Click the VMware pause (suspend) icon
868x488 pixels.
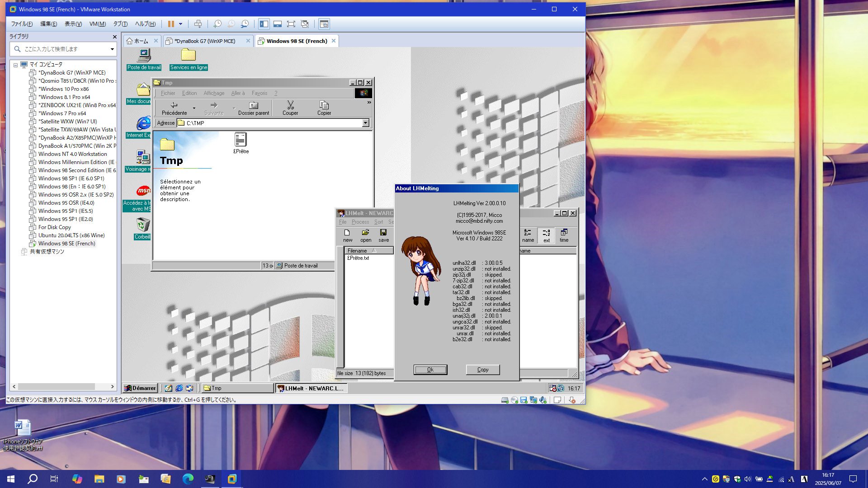coord(171,24)
